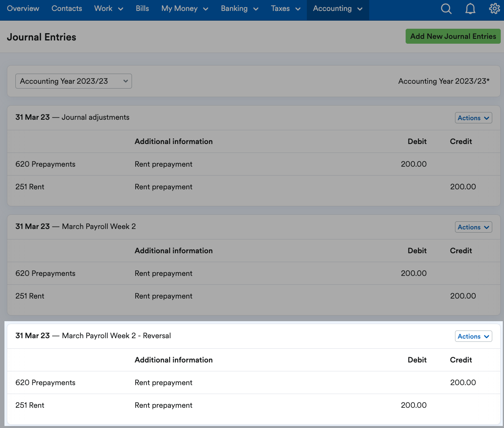Click Add New Journal Entries
Screen dimensions: 504x428
[x=453, y=36]
